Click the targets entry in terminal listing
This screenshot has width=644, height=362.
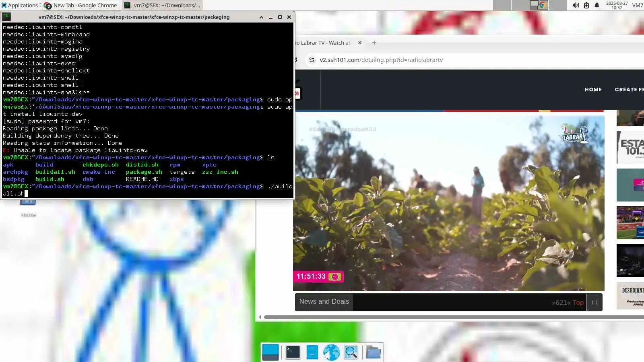click(x=182, y=172)
